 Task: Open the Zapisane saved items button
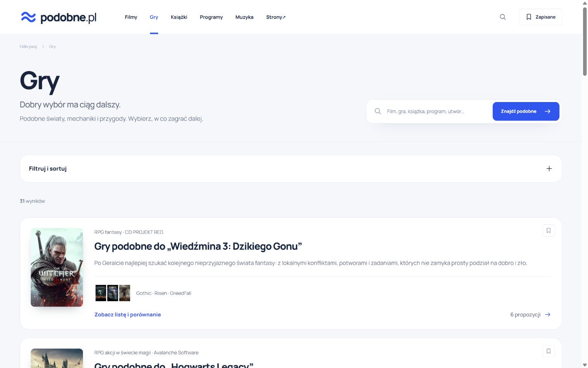(540, 17)
